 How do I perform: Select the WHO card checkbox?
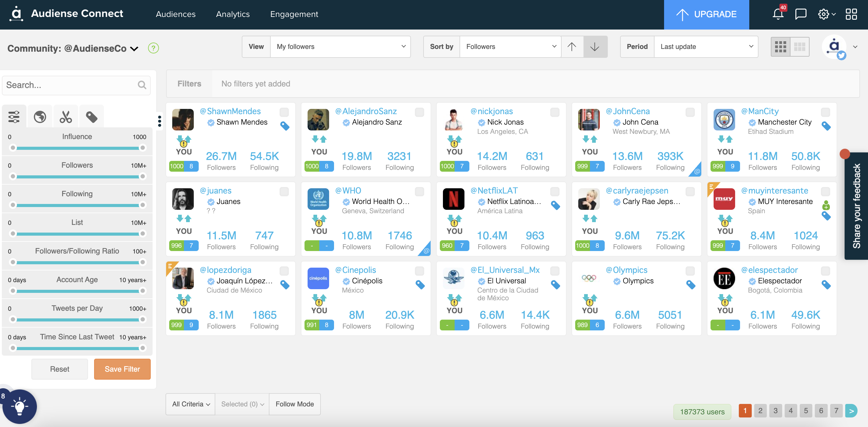point(419,192)
